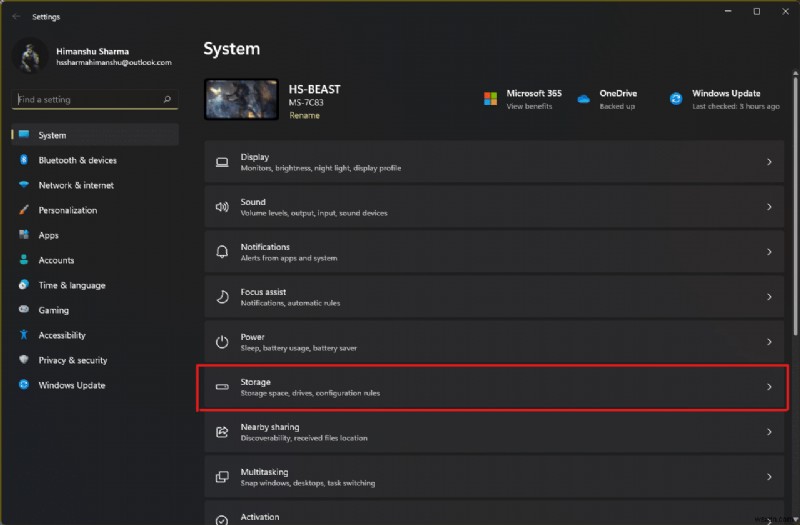Select Personalization from the sidebar

click(68, 210)
